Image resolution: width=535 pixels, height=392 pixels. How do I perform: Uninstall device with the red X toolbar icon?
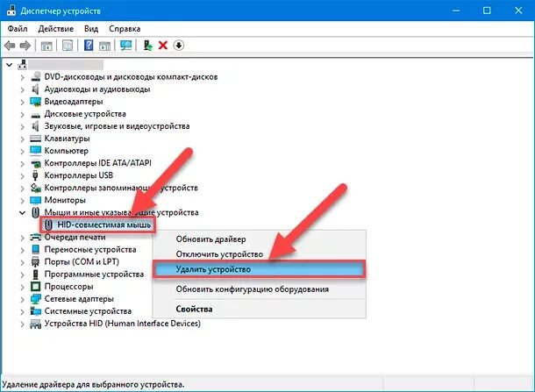163,45
